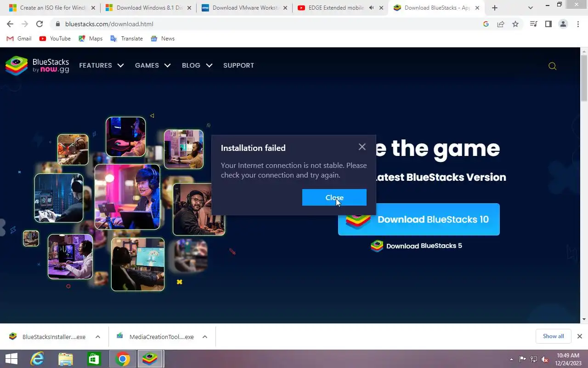This screenshot has height=368, width=588.
Task: Bookmark this page with the star
Action: point(515,24)
